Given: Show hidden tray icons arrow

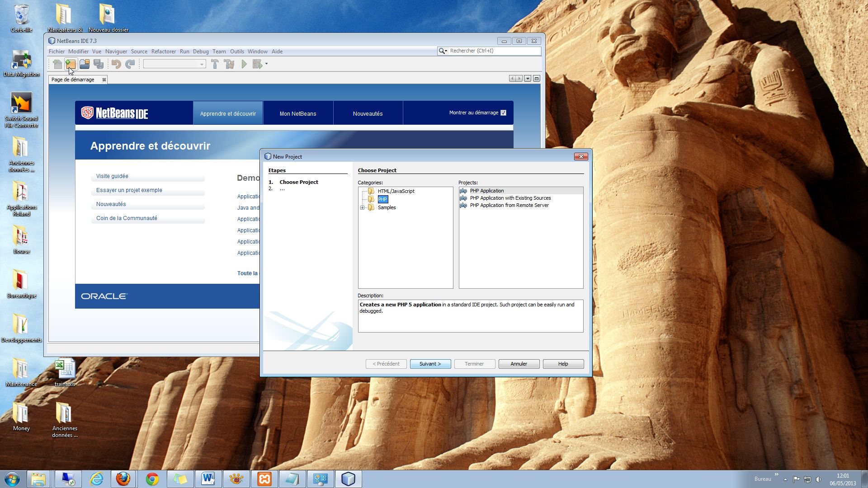Looking at the screenshot, I should point(785,479).
